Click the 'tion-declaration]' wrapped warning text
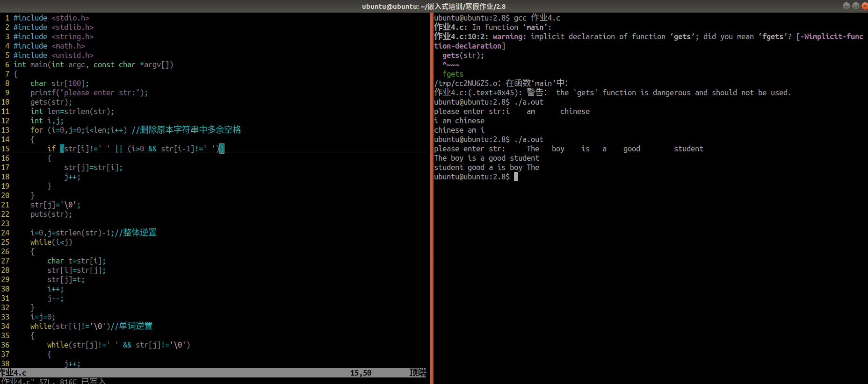This screenshot has width=868, height=384. click(x=470, y=46)
